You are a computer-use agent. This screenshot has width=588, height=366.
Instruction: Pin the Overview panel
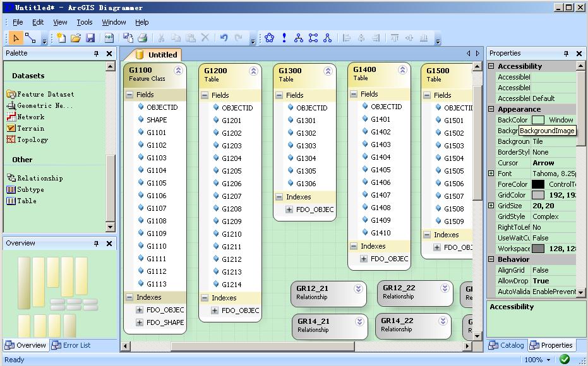[97, 244]
